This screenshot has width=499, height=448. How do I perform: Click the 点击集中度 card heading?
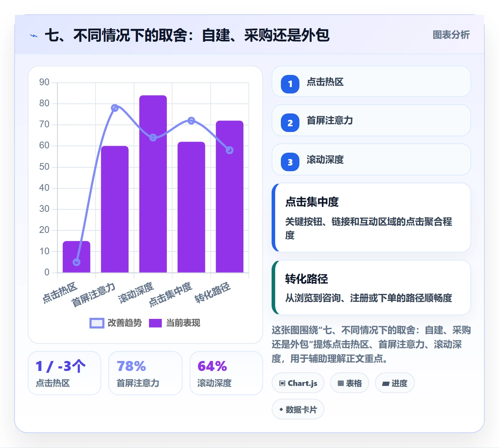click(x=312, y=202)
